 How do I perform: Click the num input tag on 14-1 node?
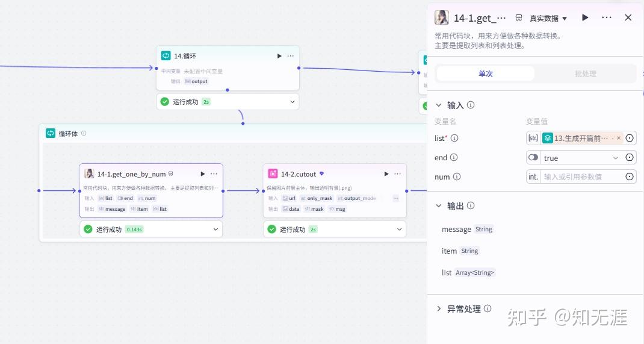pos(147,198)
